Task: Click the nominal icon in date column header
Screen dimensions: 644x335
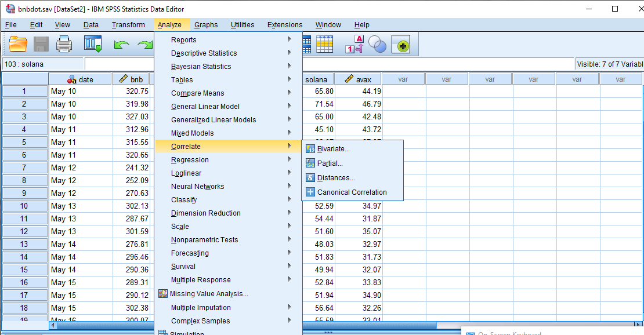Action: pyautogui.click(x=73, y=79)
